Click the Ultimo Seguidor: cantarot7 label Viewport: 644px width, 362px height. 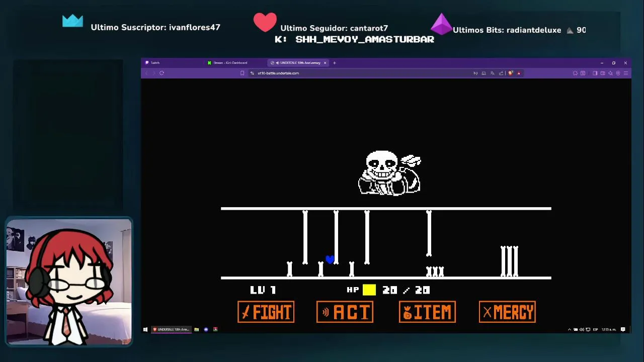334,28
